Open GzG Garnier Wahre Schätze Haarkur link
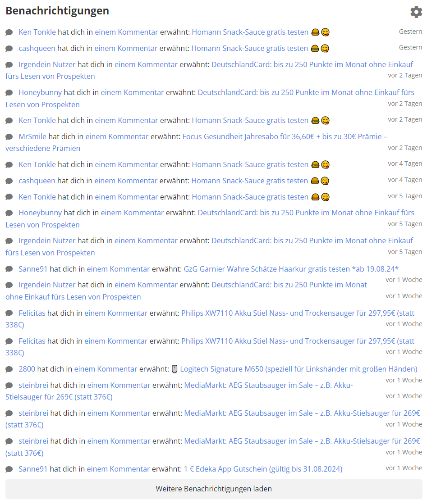This screenshot has height=504, width=427. click(291, 269)
